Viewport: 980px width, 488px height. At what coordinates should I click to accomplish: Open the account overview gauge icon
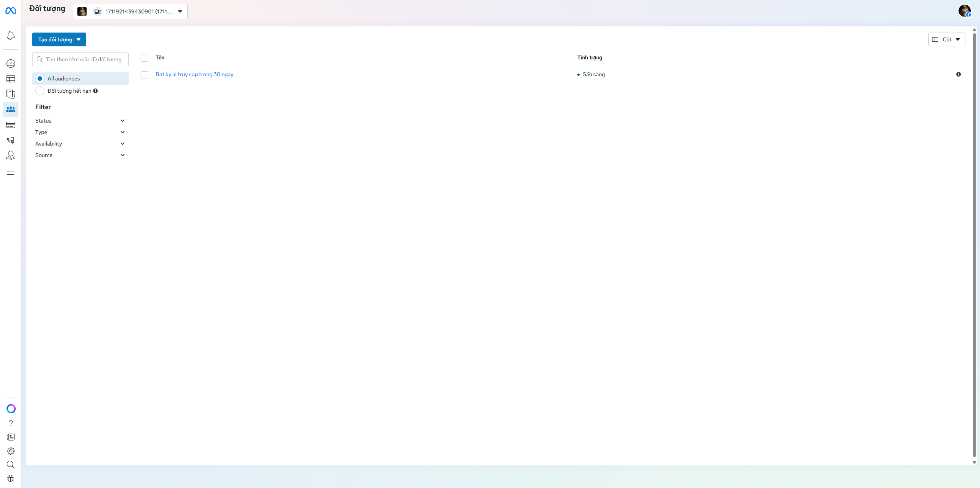[x=11, y=63]
